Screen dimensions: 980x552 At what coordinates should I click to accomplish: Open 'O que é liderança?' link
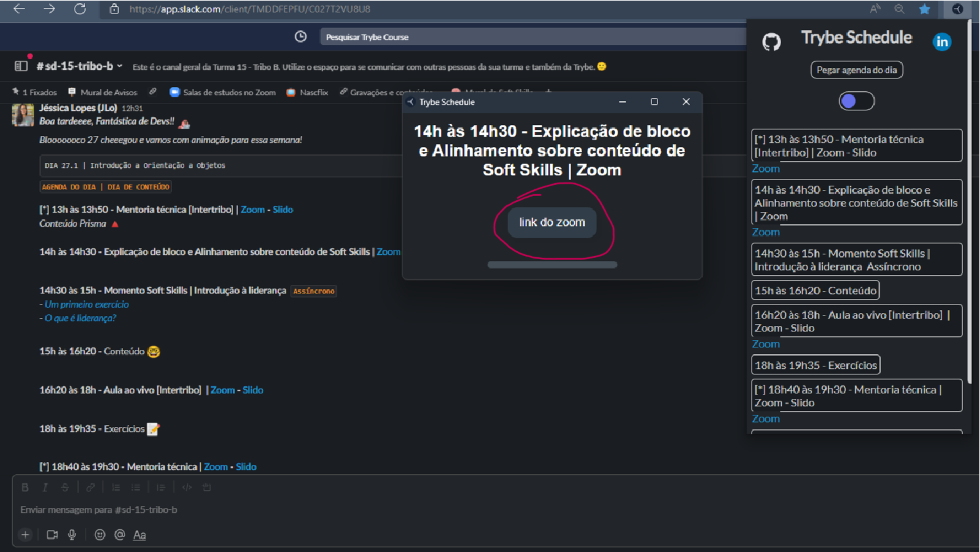click(80, 318)
